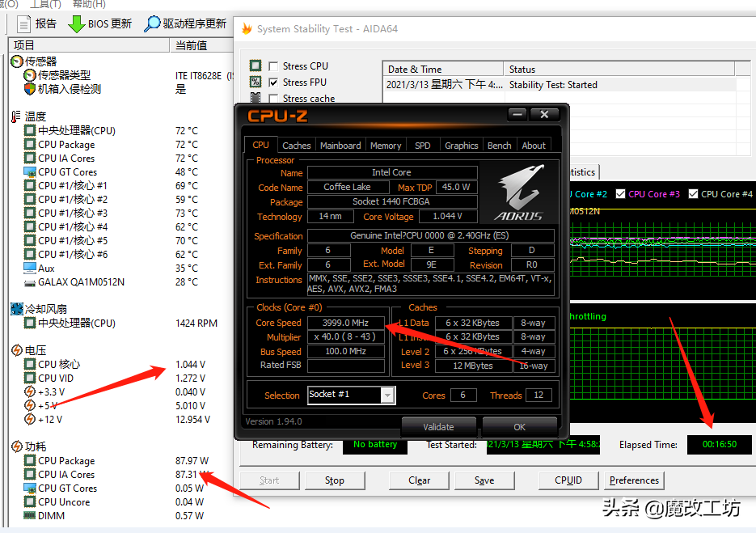Open the Tools (工具) menu
Image resolution: width=756 pixels, height=533 pixels.
click(x=45, y=4)
